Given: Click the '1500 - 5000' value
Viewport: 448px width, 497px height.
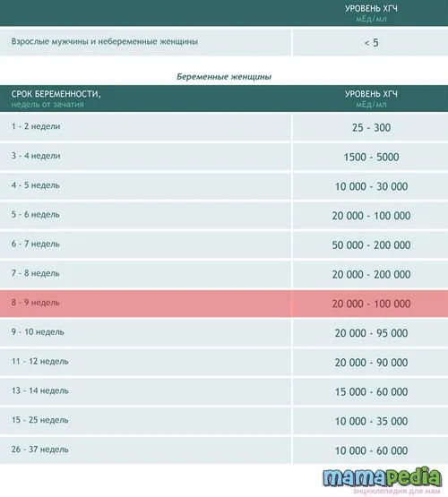Looking at the screenshot, I should coord(371,157).
